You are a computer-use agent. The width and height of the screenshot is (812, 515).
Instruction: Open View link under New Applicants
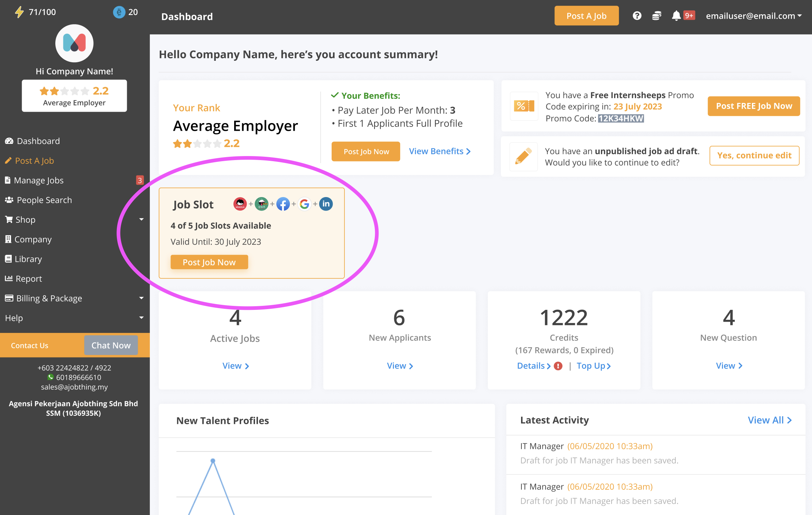(x=400, y=366)
